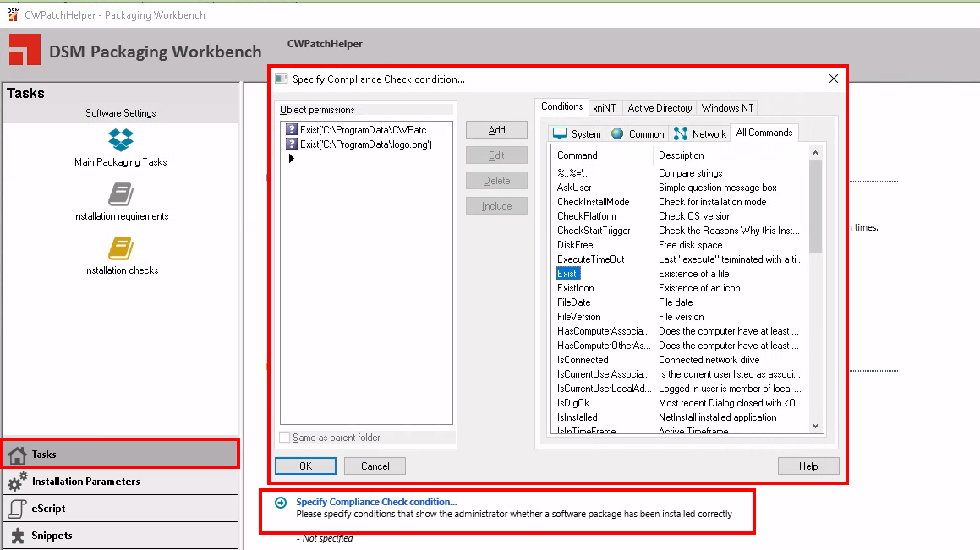Image resolution: width=980 pixels, height=550 pixels.
Task: Click scroll up arrow in command list
Action: [x=815, y=153]
